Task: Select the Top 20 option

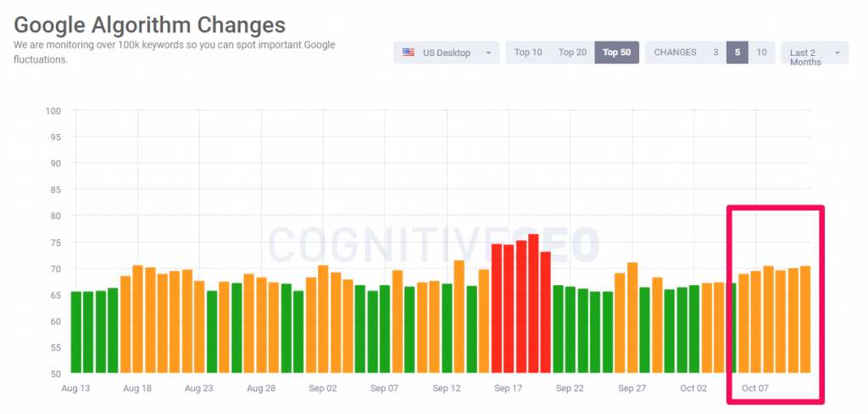Action: pyautogui.click(x=572, y=53)
